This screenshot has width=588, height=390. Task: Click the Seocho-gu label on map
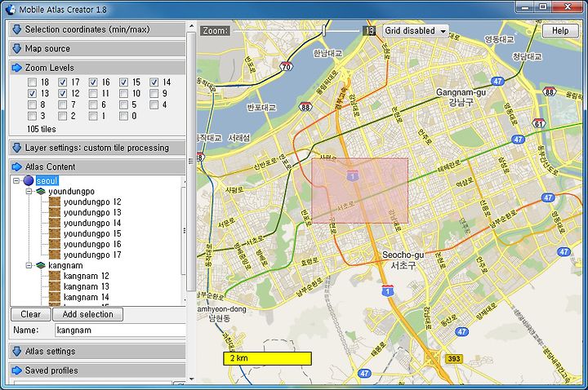point(403,255)
